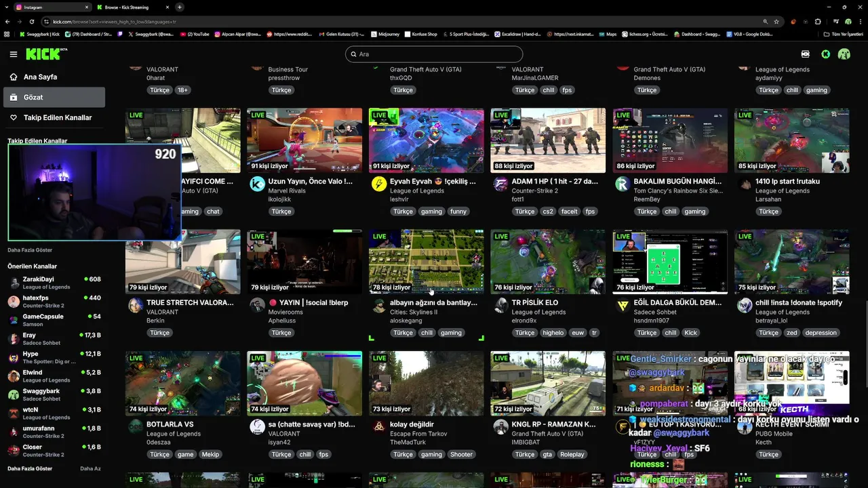Click TheMadTurk channel avatar
Viewport: 868px width, 488px height.
pyautogui.click(x=379, y=426)
